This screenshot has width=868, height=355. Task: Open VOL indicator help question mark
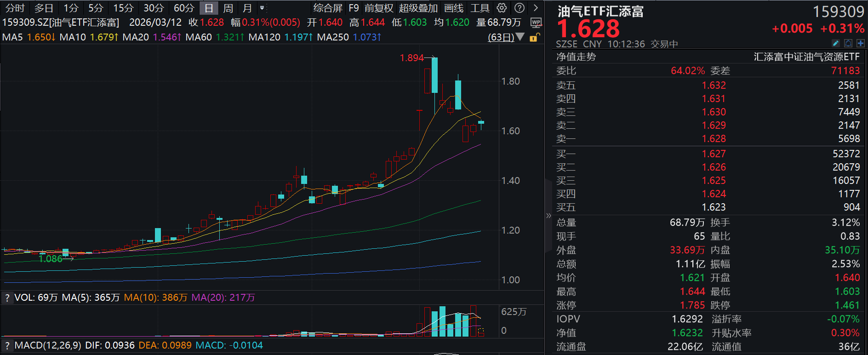coord(7,298)
